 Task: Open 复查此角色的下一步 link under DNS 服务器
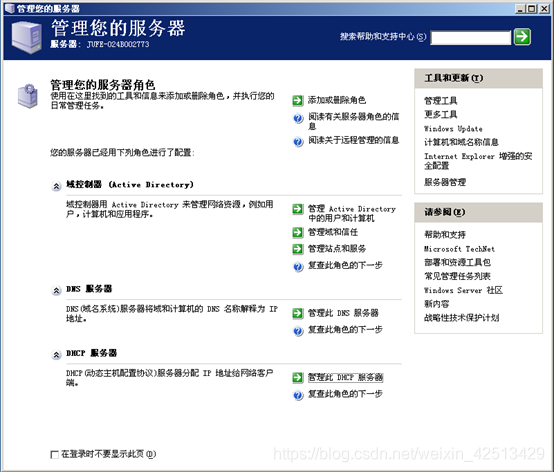point(345,330)
